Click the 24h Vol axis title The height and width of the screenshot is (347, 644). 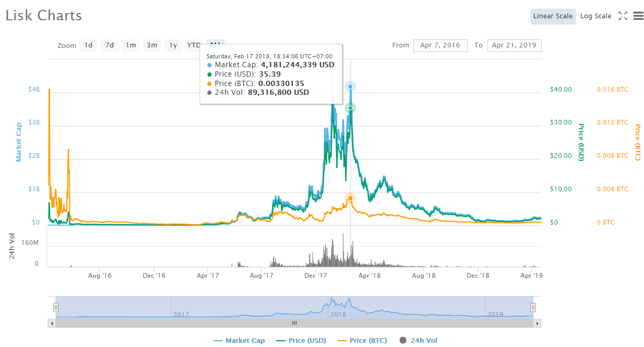(x=11, y=247)
